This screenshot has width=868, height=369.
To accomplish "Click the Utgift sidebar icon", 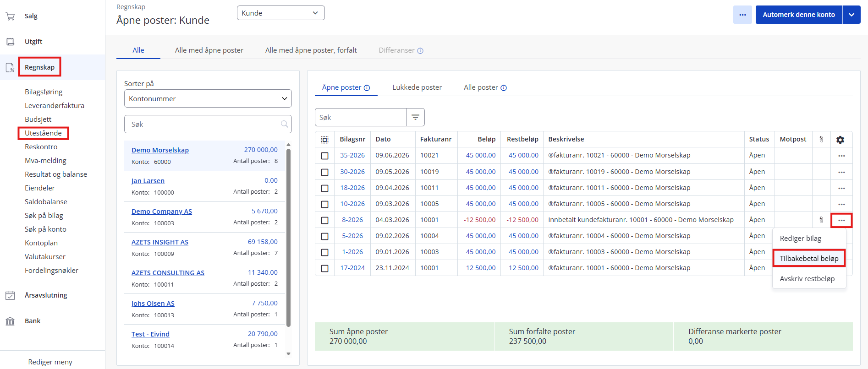I will (x=10, y=42).
